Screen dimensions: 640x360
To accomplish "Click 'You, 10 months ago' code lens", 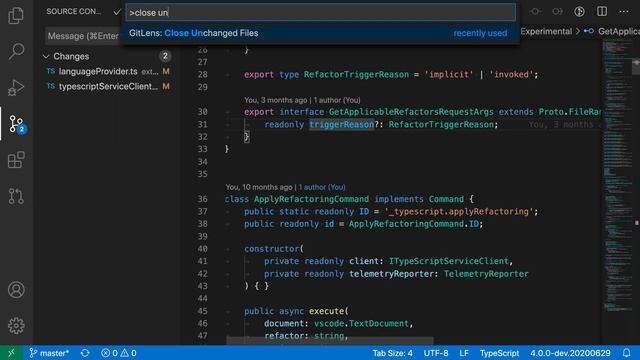I will pos(259,187).
